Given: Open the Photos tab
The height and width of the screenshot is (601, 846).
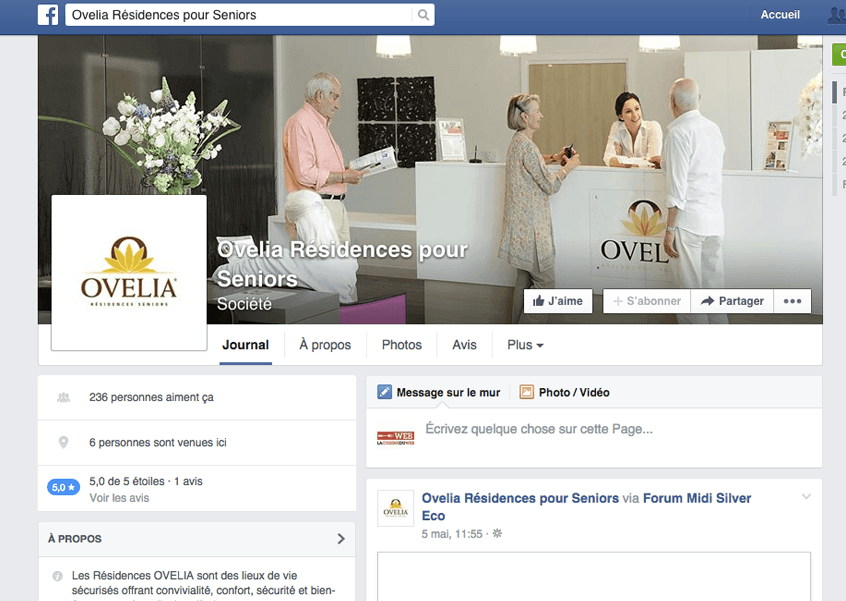Looking at the screenshot, I should 402,345.
